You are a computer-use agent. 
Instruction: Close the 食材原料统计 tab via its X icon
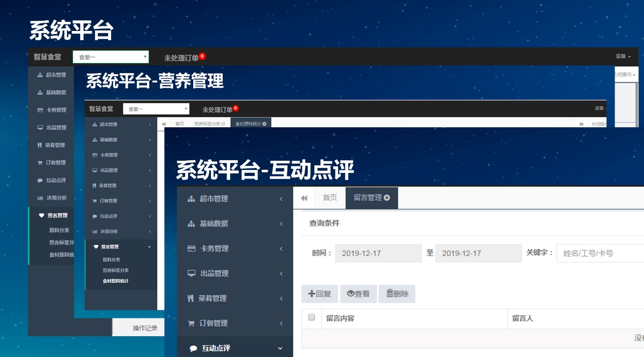click(x=264, y=124)
